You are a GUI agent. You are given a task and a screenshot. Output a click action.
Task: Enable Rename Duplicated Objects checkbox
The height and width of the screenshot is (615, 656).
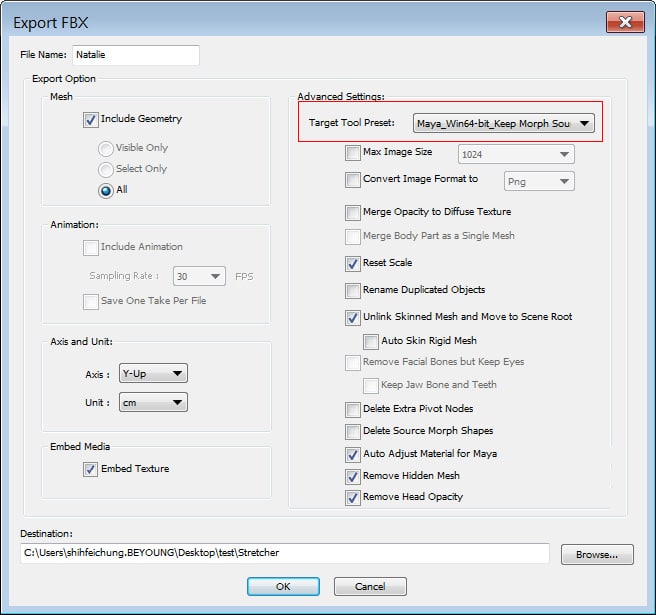click(x=353, y=291)
